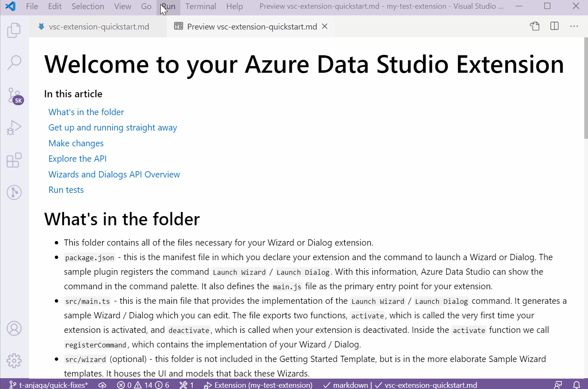Click the tools indicator showing 1
The height and width of the screenshot is (389, 588).
(186, 385)
